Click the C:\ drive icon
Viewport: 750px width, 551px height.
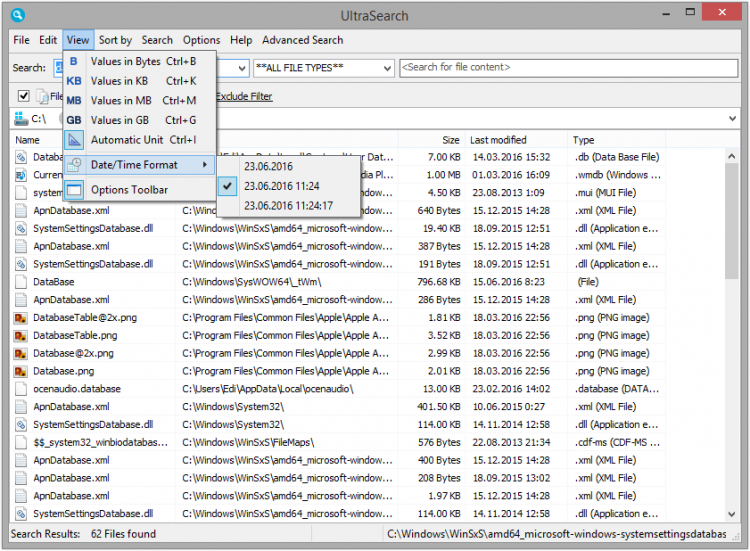(x=21, y=118)
